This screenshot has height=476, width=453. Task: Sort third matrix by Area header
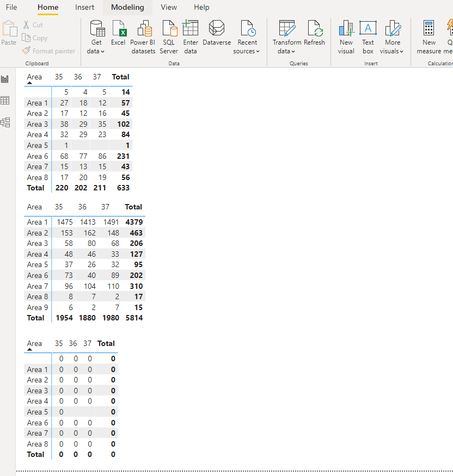pyautogui.click(x=34, y=343)
